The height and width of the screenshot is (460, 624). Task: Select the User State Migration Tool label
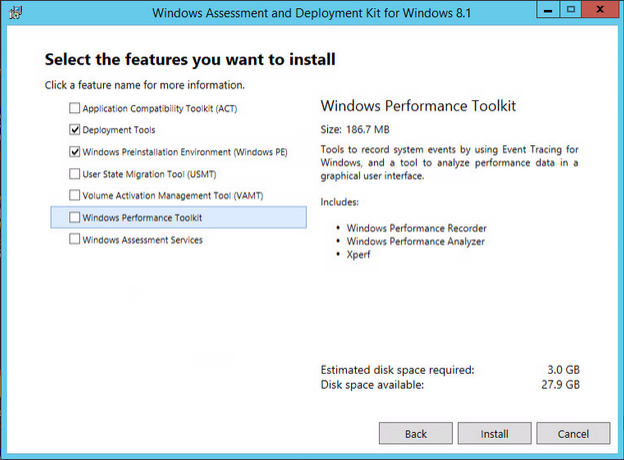pyautogui.click(x=149, y=174)
